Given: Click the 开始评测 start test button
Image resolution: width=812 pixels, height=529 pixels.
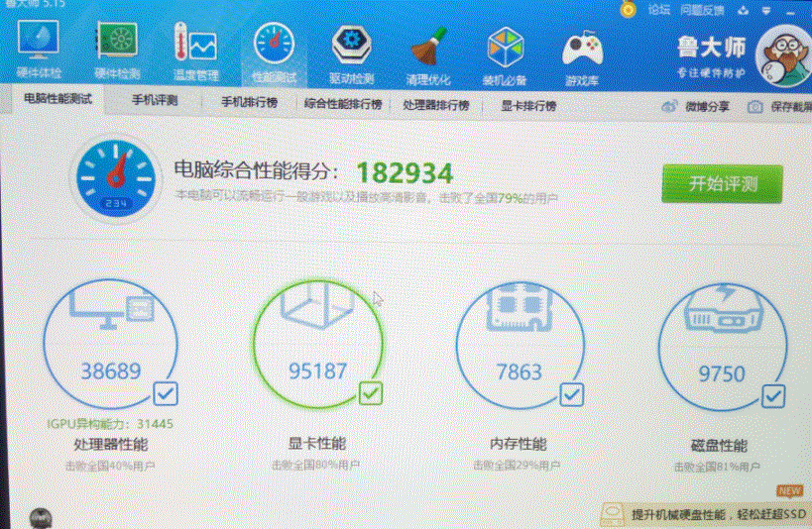Looking at the screenshot, I should pos(722,183).
